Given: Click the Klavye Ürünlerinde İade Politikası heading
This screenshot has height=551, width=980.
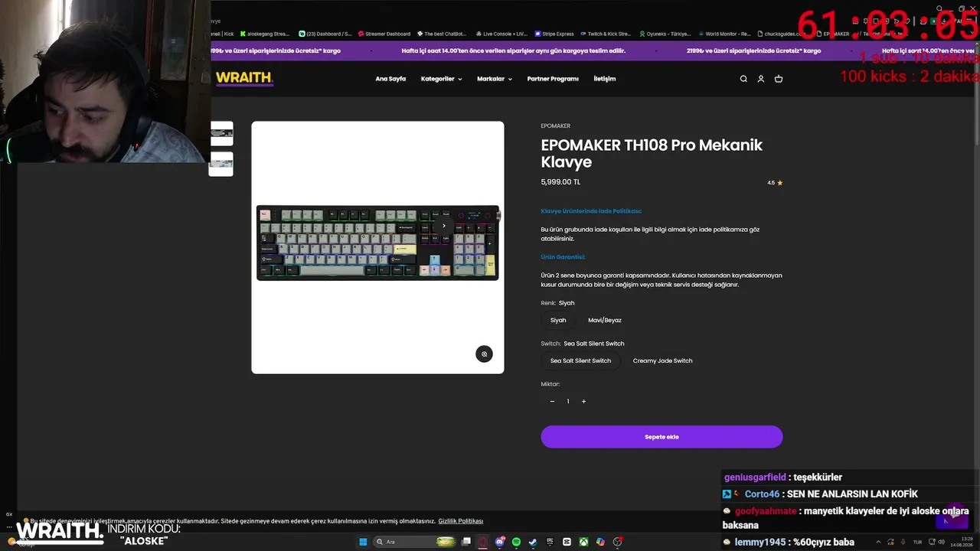Looking at the screenshot, I should (591, 211).
